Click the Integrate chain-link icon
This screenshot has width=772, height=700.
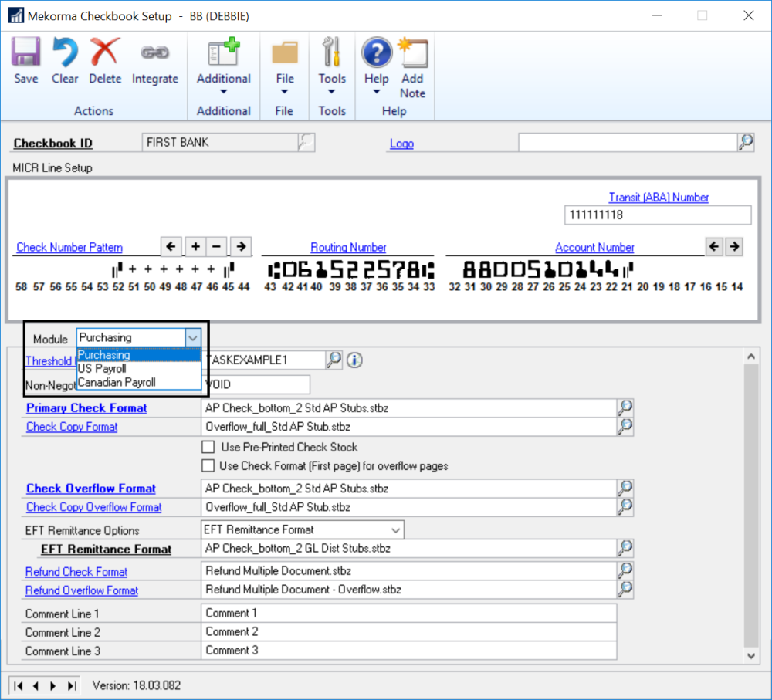(155, 52)
